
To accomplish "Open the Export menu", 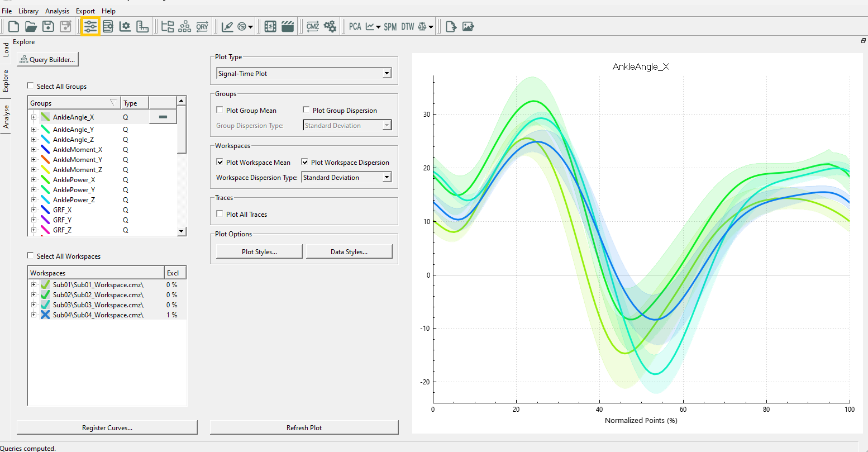I will [x=85, y=11].
